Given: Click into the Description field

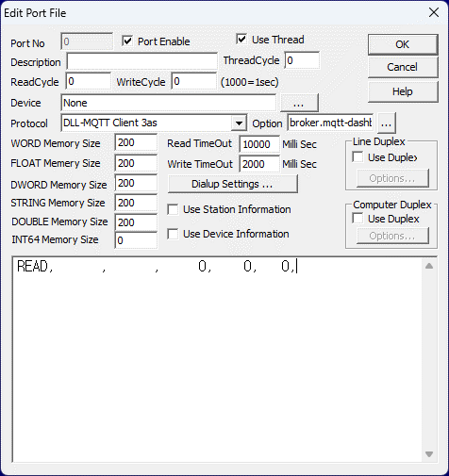Looking at the screenshot, I should (141, 61).
